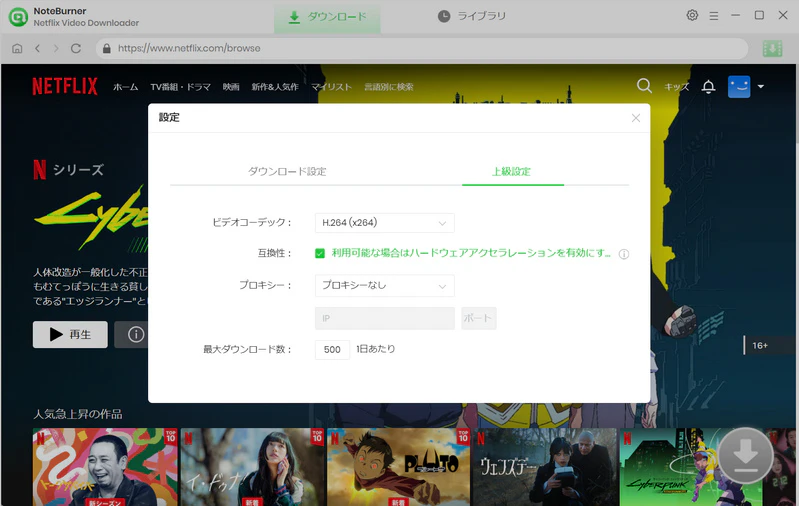
Task: Open the イ・ドゥナ! thumbnail
Action: [252, 467]
